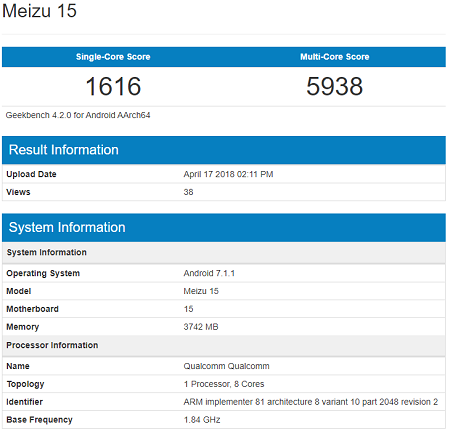
Task: Select the Qualcomm Qualcomm value
Action: pos(226,366)
